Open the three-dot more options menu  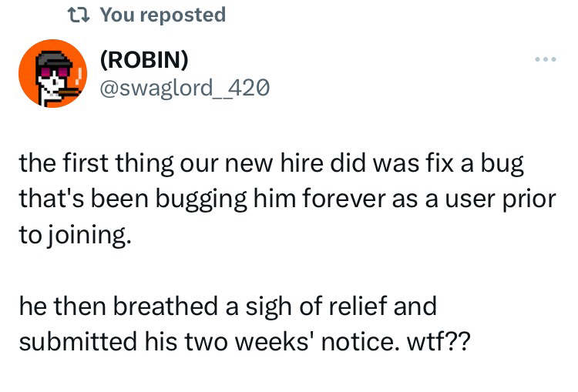click(x=544, y=61)
